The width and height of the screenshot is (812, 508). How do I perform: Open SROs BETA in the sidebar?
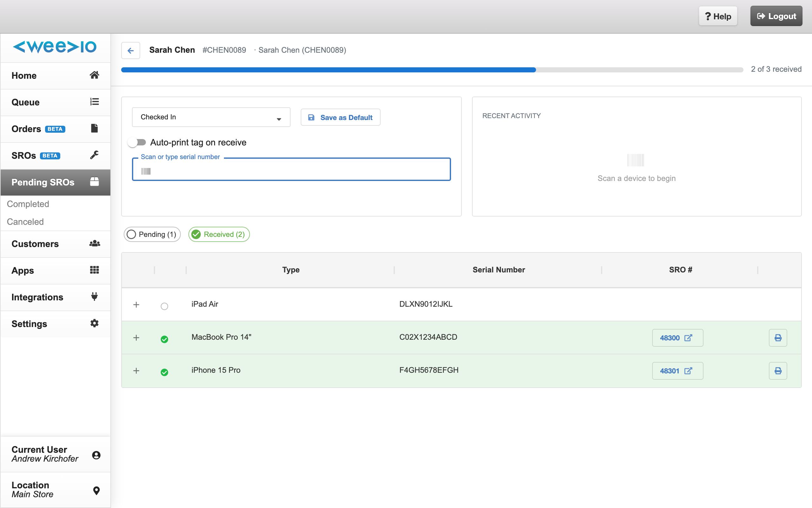coord(56,156)
